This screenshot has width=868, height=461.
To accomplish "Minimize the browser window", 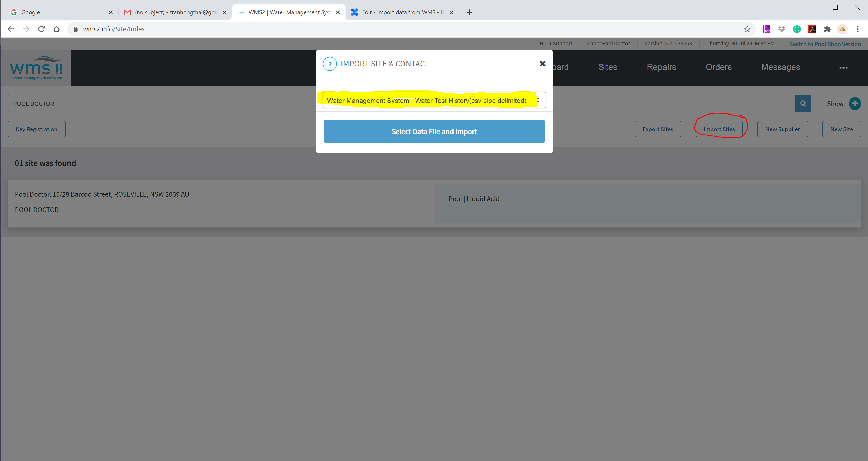I will [814, 7].
